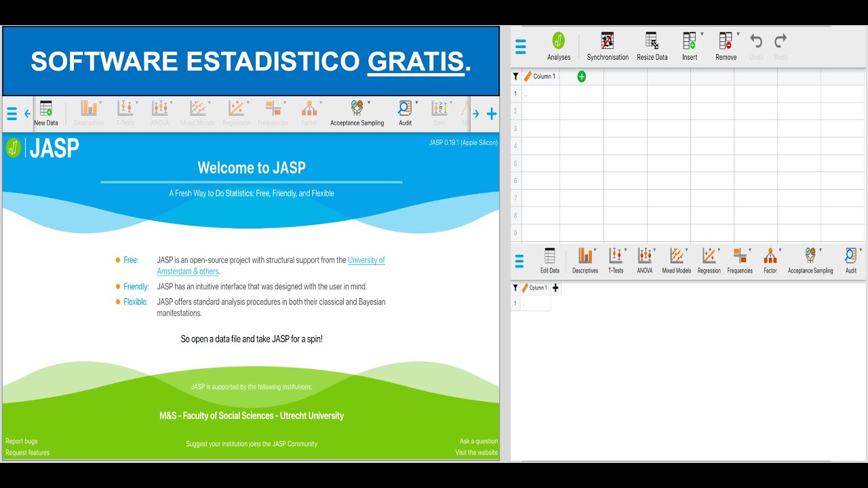Screen dimensions: 868x488
Task: Open hamburger menu in top-right data editor
Action: 521,47
